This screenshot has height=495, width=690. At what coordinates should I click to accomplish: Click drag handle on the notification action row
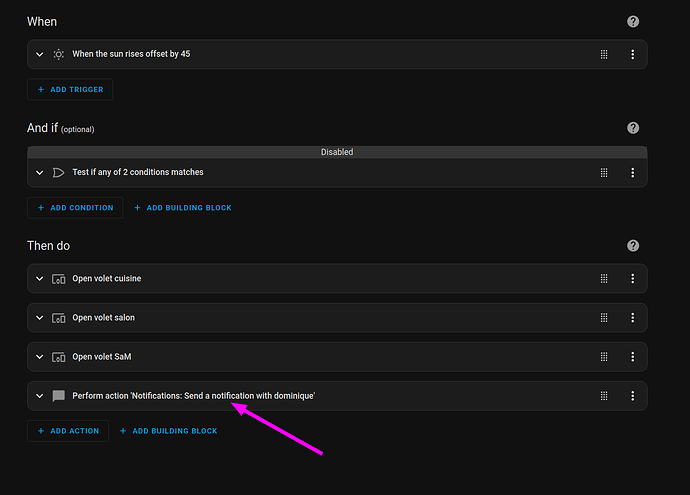(x=604, y=396)
